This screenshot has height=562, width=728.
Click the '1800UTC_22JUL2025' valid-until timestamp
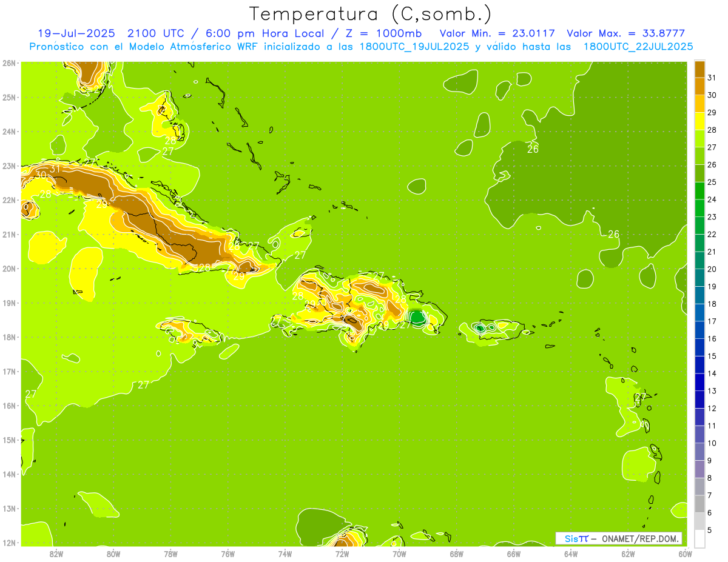tap(638, 46)
